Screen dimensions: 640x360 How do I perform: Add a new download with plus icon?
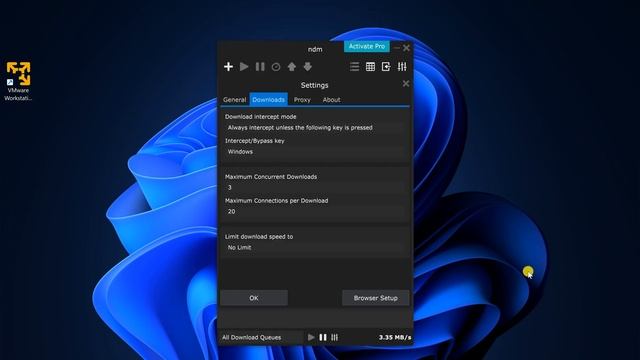pyautogui.click(x=229, y=67)
